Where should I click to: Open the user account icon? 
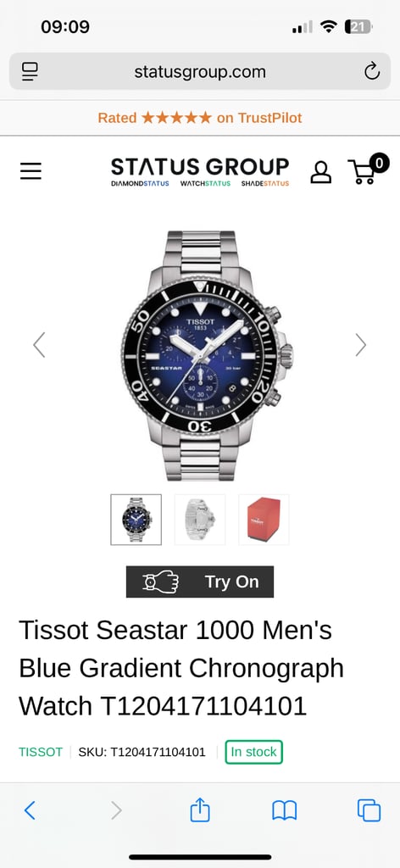point(320,172)
